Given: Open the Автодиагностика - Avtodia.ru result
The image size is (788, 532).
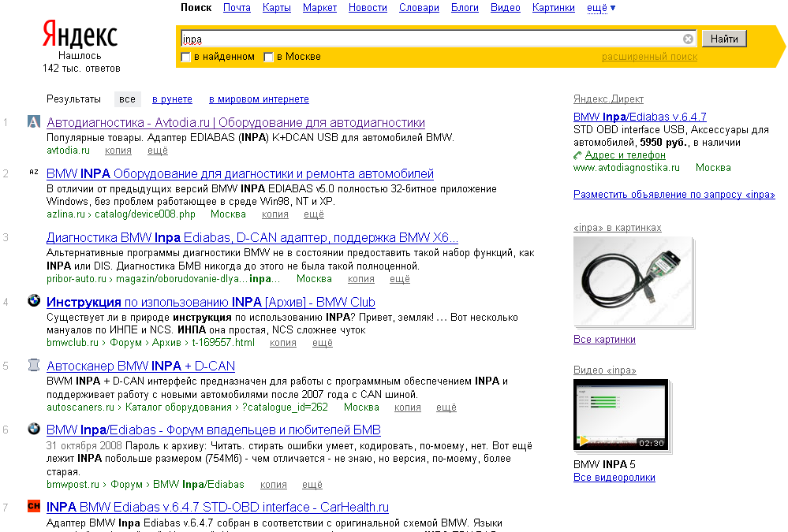Looking at the screenshot, I should click(236, 122).
